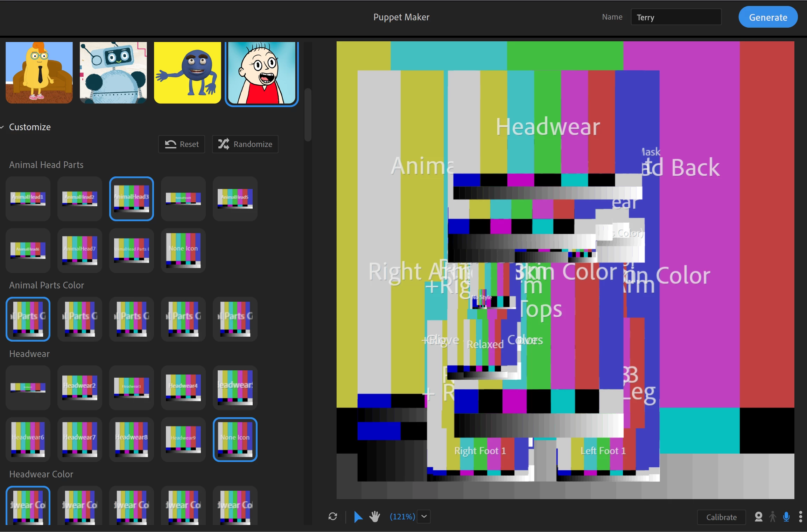
Task: Select the blue robot puppet template
Action: pyautogui.click(x=113, y=73)
